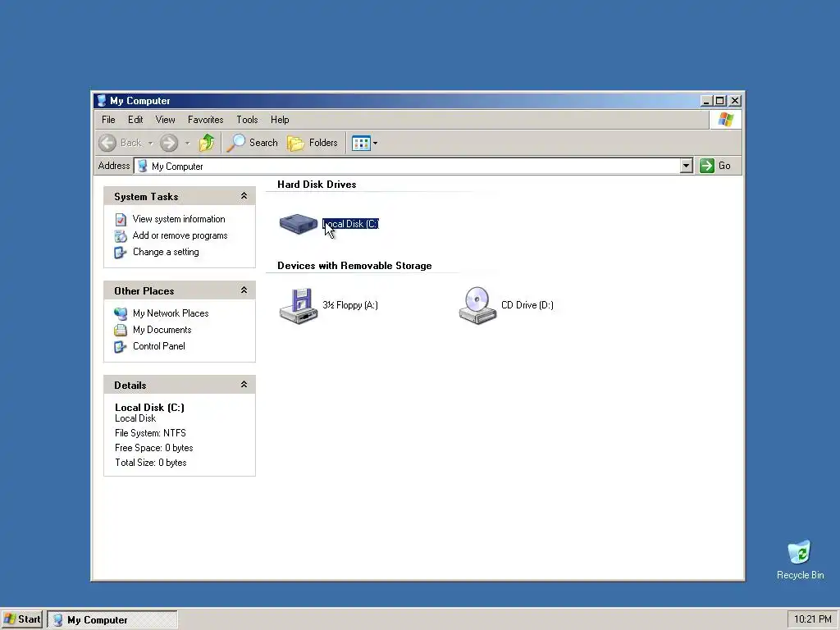Open Control Panel link
This screenshot has height=630, width=840.
coord(158,346)
